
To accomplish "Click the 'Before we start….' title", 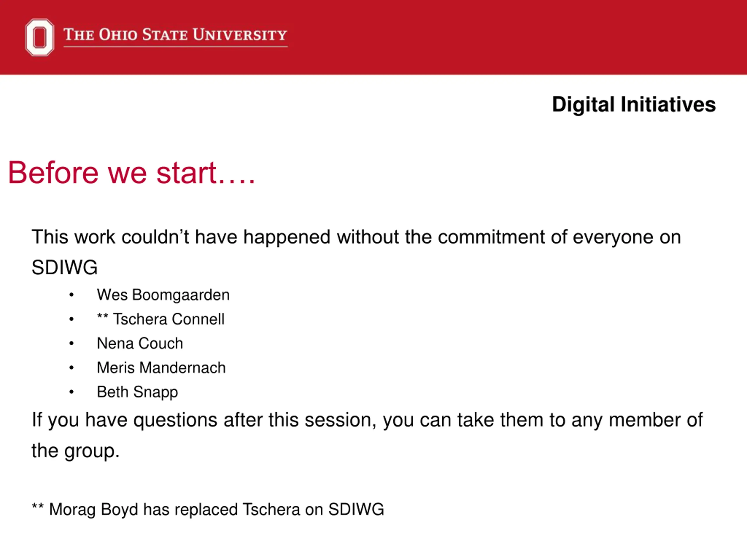I will [x=131, y=173].
